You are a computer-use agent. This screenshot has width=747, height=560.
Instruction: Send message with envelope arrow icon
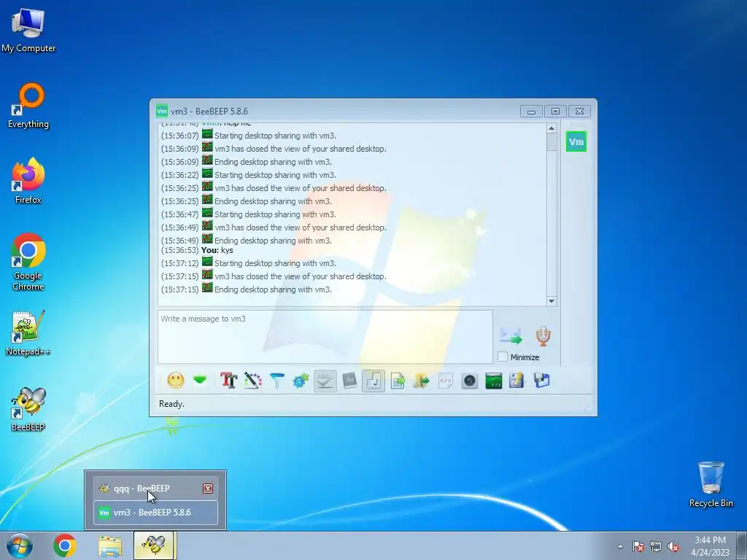coord(511,335)
